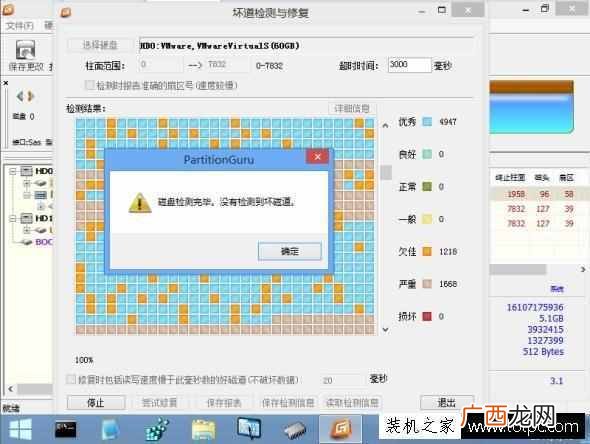This screenshot has height=444, width=590.
Task: Expand the first partition under HD0
Action: coord(27,183)
